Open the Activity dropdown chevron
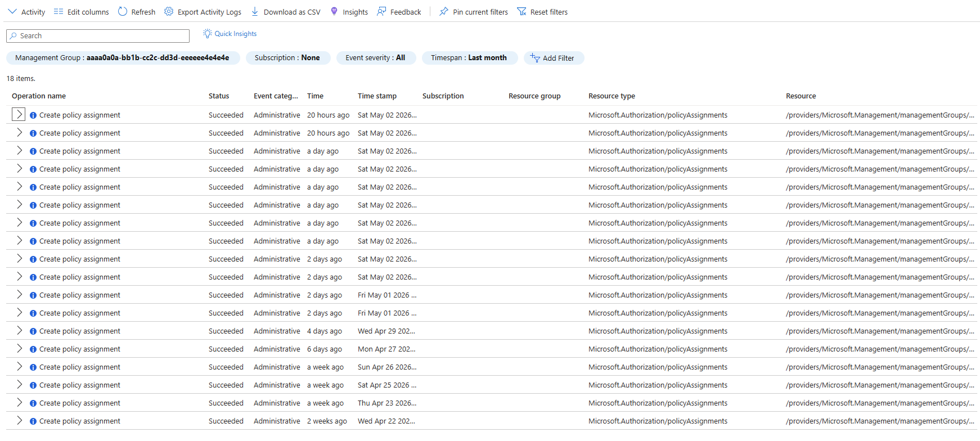 12,11
